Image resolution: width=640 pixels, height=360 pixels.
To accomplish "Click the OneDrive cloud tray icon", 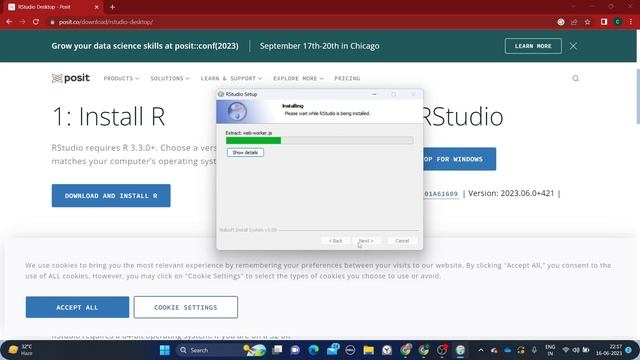I will pos(507,350).
